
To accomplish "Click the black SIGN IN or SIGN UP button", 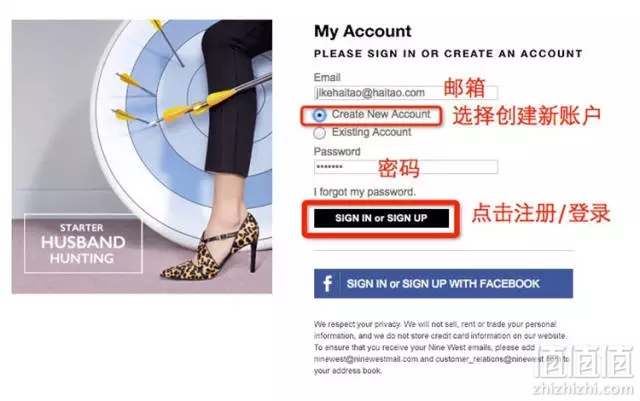I will click(381, 218).
